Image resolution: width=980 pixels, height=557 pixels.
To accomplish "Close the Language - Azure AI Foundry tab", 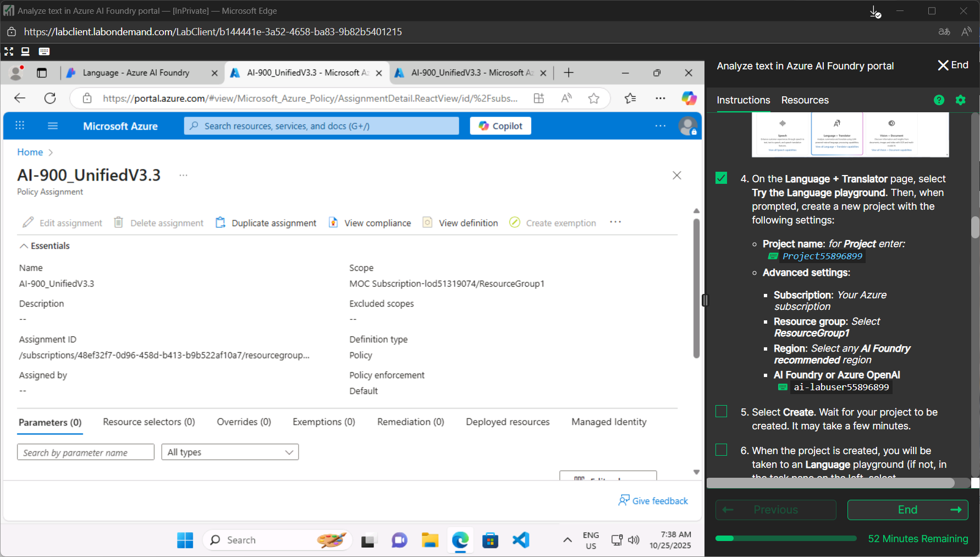I will tap(214, 73).
